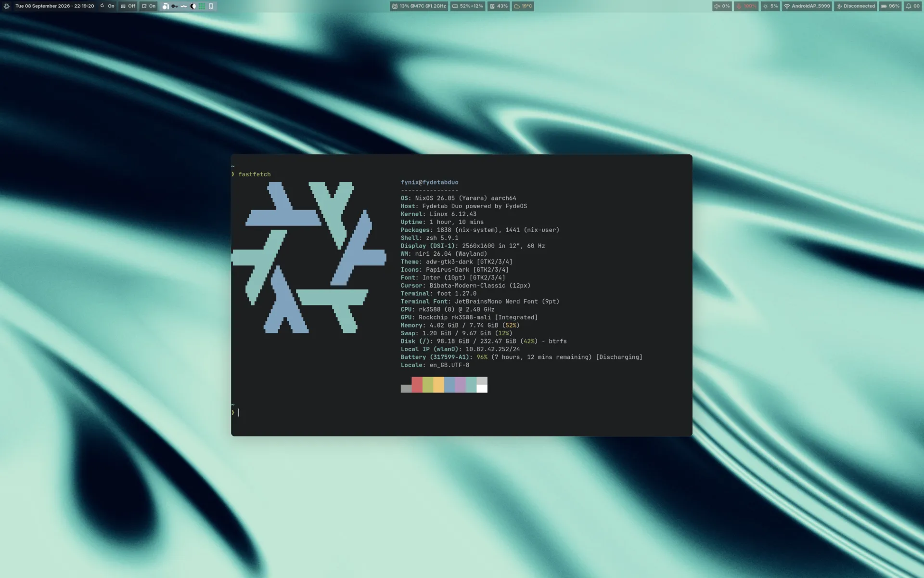This screenshot has height=578, width=924.
Task: Click the 'Theme: adw-gtk3-dark' line
Action: pyautogui.click(x=457, y=262)
